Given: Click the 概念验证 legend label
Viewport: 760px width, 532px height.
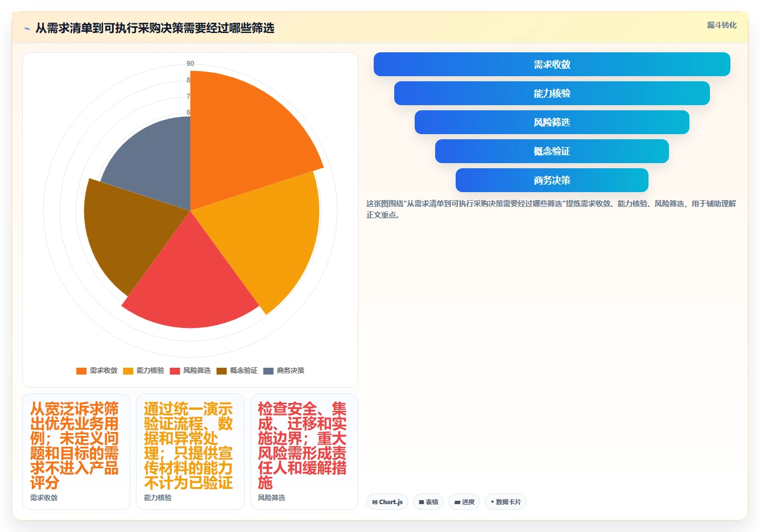Looking at the screenshot, I should point(243,371).
